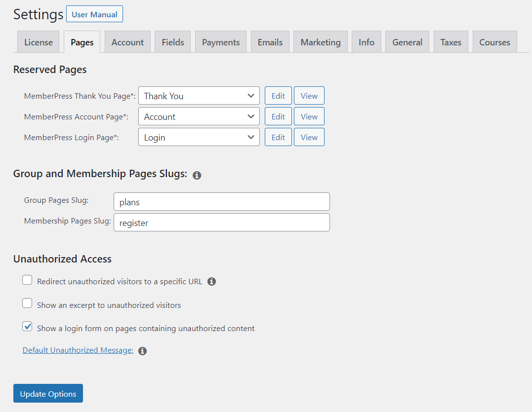Open the User Manual
Viewport: 532px width, 412px height.
(x=95, y=14)
